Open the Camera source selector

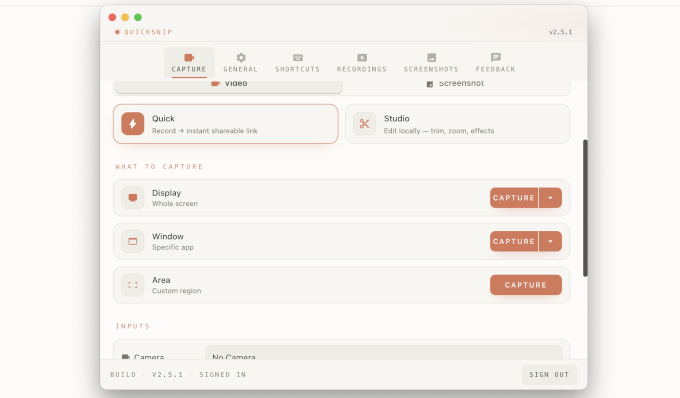(384, 353)
